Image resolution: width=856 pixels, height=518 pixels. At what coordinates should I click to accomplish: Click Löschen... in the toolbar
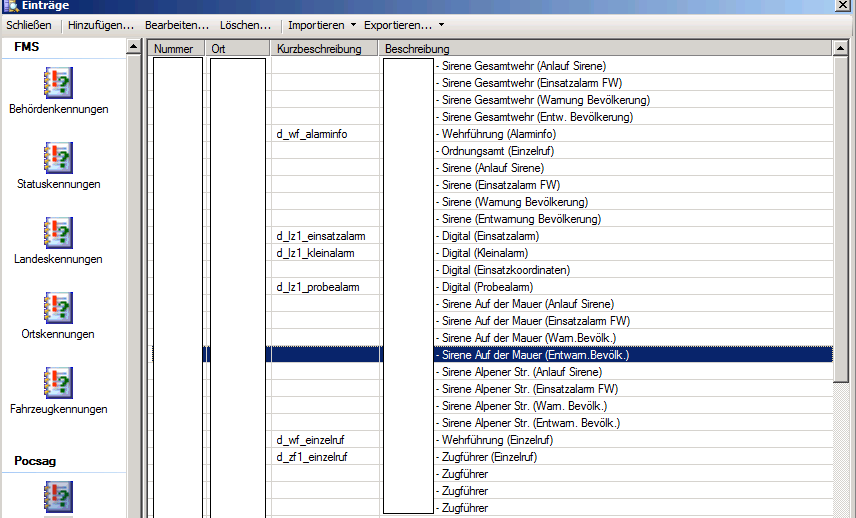click(x=246, y=25)
